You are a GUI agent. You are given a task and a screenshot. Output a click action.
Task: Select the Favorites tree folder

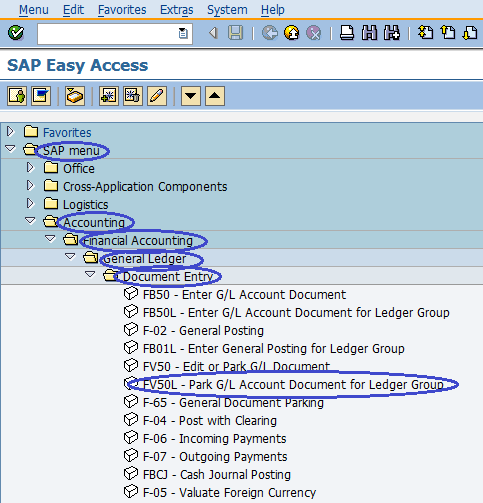click(x=67, y=133)
